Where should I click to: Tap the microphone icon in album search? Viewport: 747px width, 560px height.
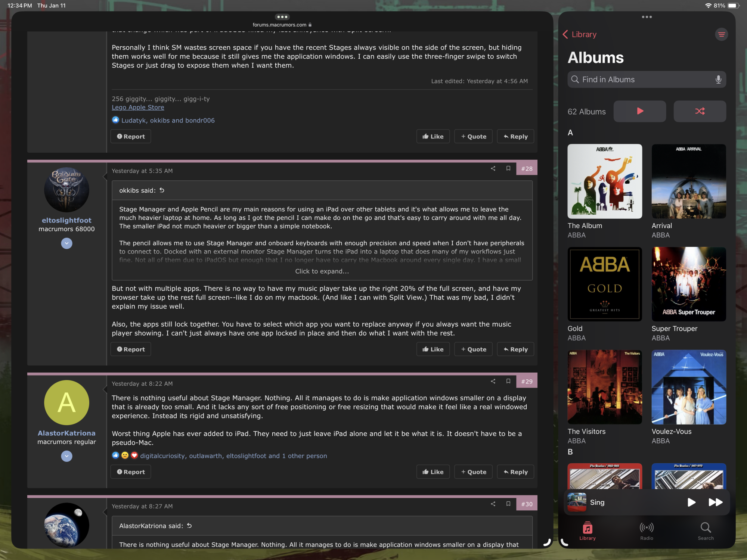718,80
